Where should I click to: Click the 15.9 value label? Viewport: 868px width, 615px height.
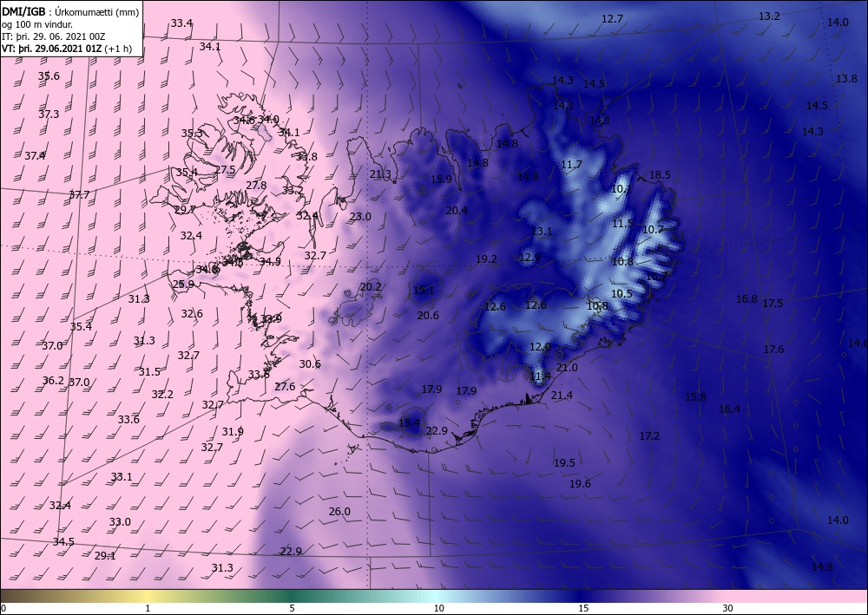[x=441, y=180]
